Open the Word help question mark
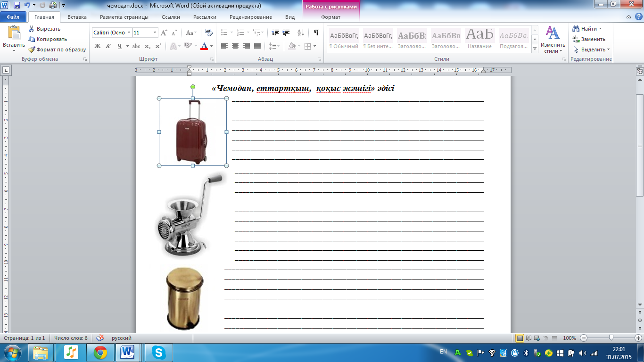The width and height of the screenshot is (644, 362). pyautogui.click(x=638, y=17)
